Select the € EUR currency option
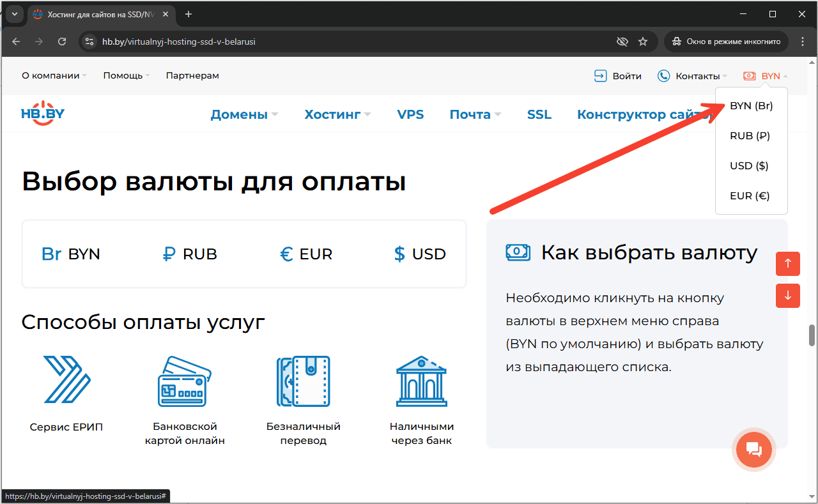 pos(306,254)
